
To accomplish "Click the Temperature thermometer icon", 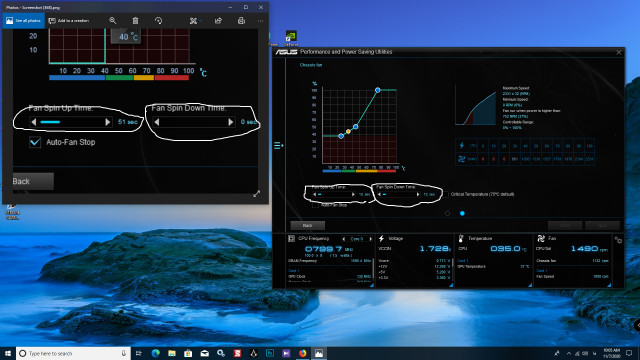I will 461,238.
